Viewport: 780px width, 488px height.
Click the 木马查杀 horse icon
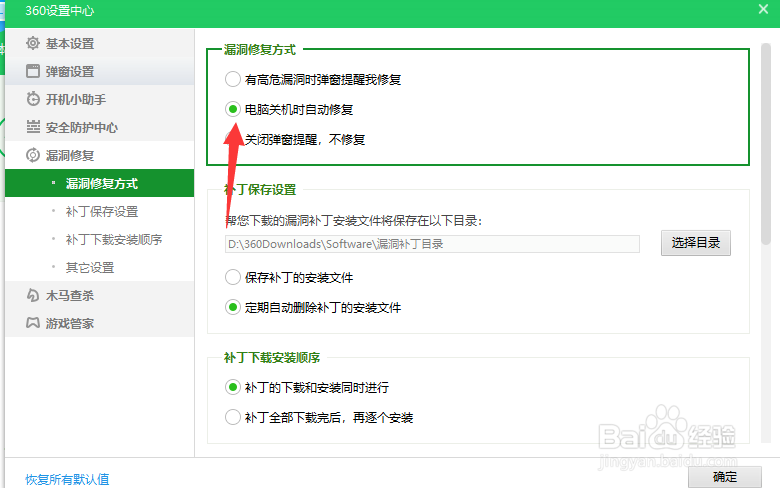coord(33,295)
